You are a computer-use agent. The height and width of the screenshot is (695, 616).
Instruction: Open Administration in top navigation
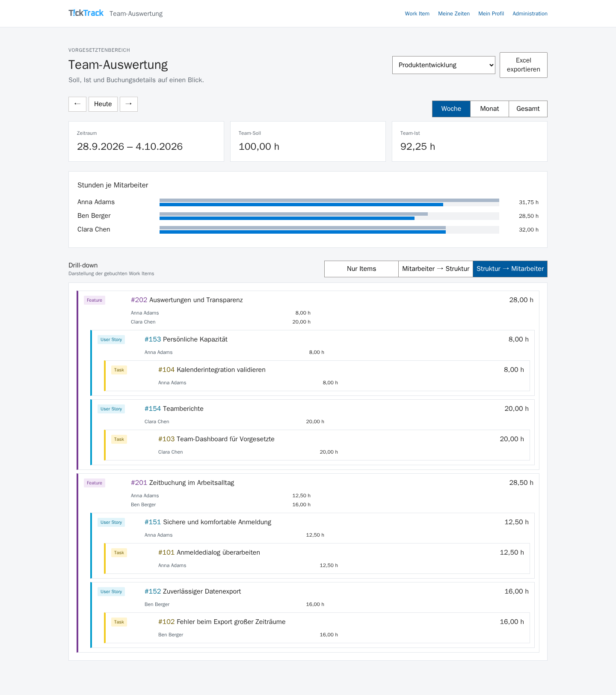pyautogui.click(x=530, y=14)
